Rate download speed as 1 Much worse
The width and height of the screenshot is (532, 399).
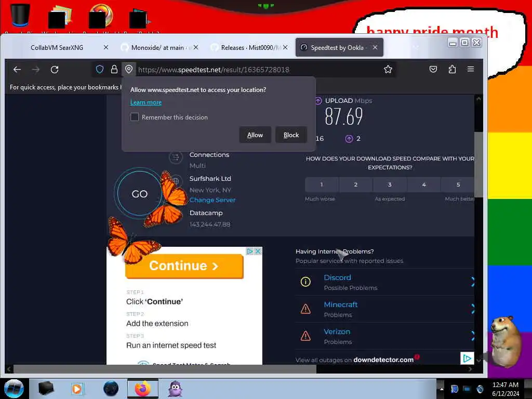tap(322, 184)
